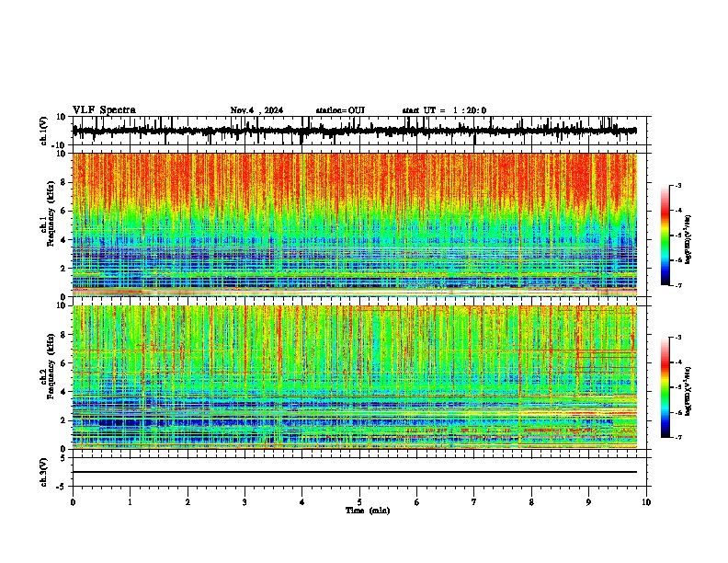Click the ch.1 colorbar "log(PSD)(V²/Hz)" label
The image size is (728, 563).
click(x=688, y=239)
